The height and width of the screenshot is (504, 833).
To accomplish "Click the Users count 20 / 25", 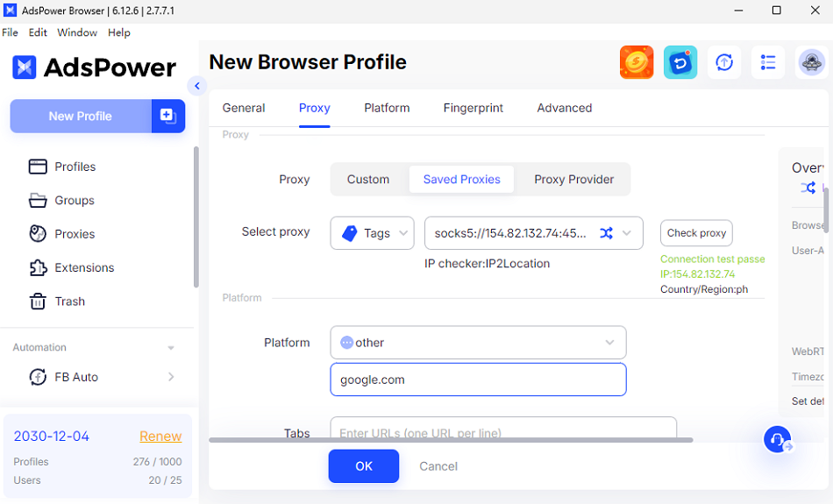I will tap(165, 480).
